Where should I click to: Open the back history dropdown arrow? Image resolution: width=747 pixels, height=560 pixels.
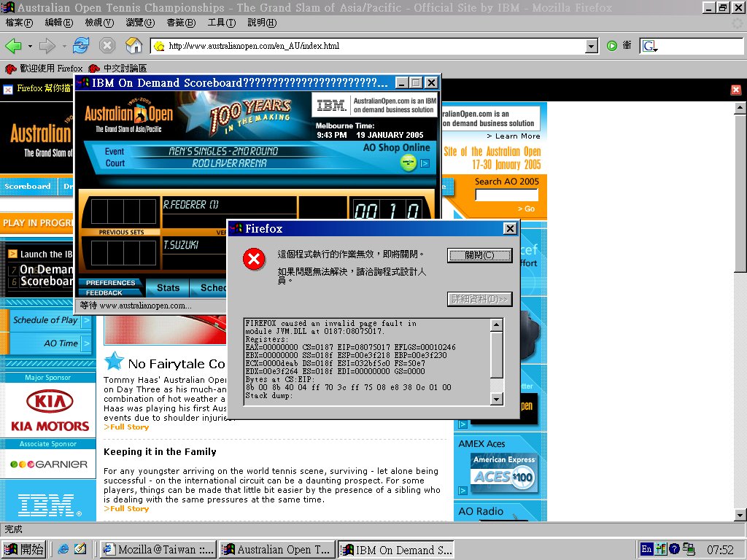click(30, 46)
